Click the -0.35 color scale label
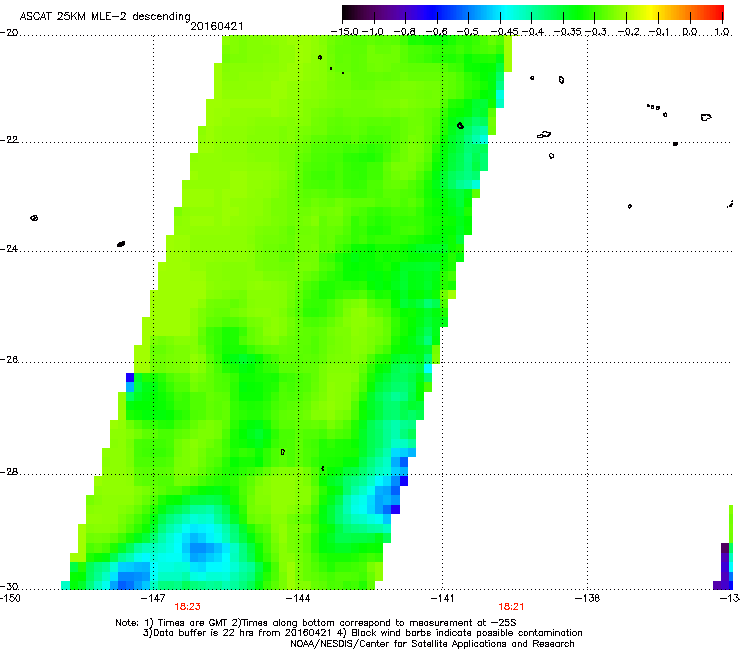Screen dimensions: 740x650 [x=567, y=32]
